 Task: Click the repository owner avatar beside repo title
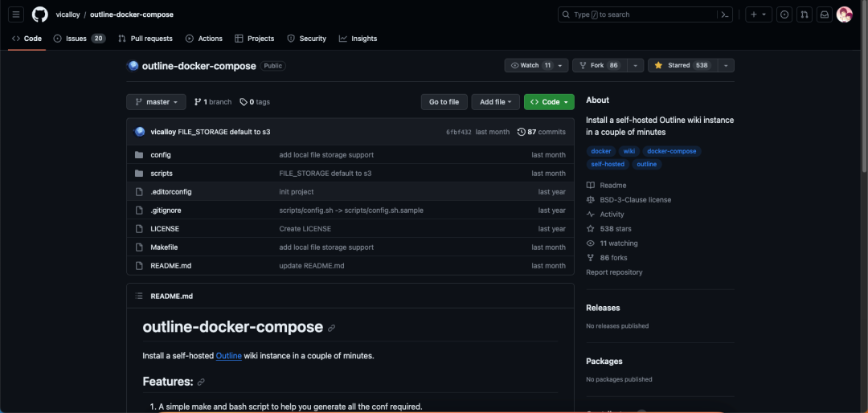click(x=133, y=66)
